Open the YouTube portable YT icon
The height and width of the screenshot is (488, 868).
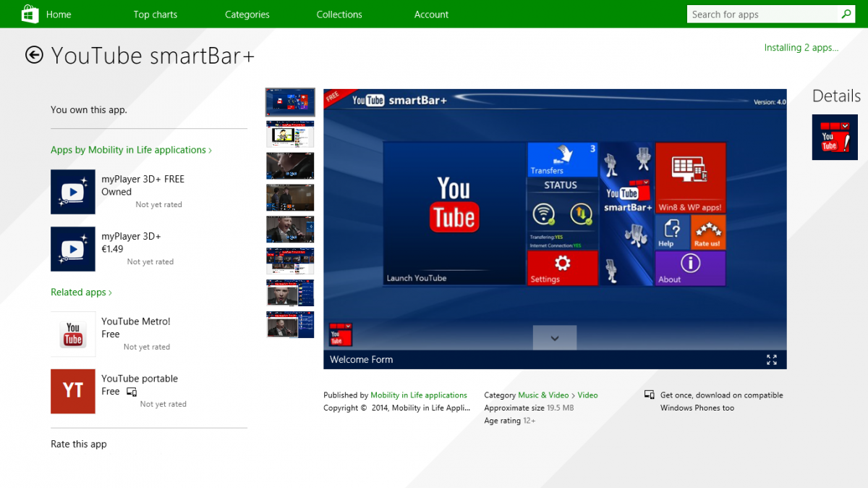point(73,391)
